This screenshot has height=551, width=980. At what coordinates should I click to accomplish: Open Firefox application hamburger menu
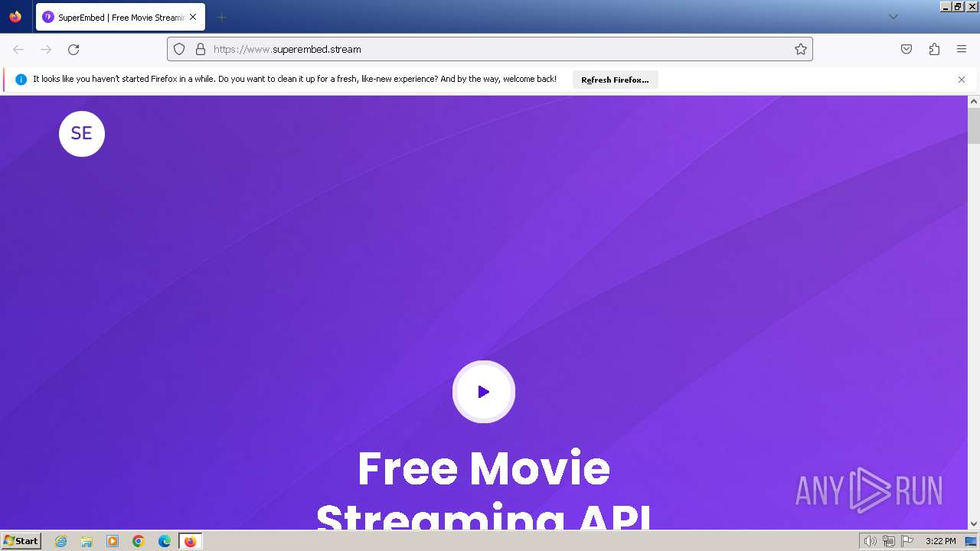point(962,49)
